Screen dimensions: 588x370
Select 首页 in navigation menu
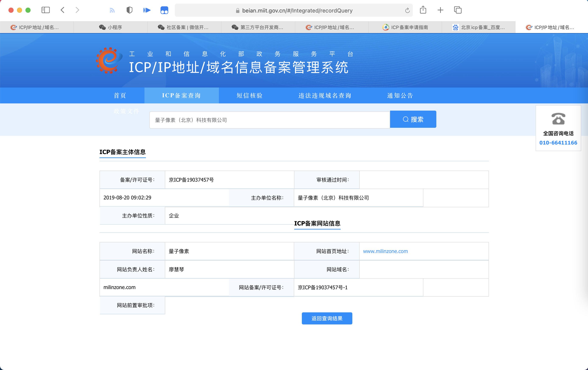120,95
